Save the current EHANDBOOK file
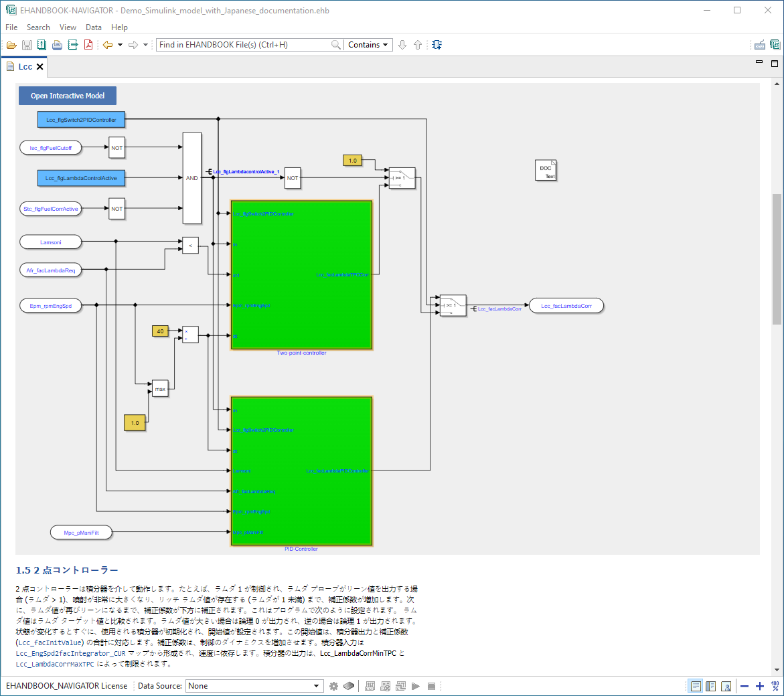Screen dimensions: 784x696 click(x=27, y=44)
